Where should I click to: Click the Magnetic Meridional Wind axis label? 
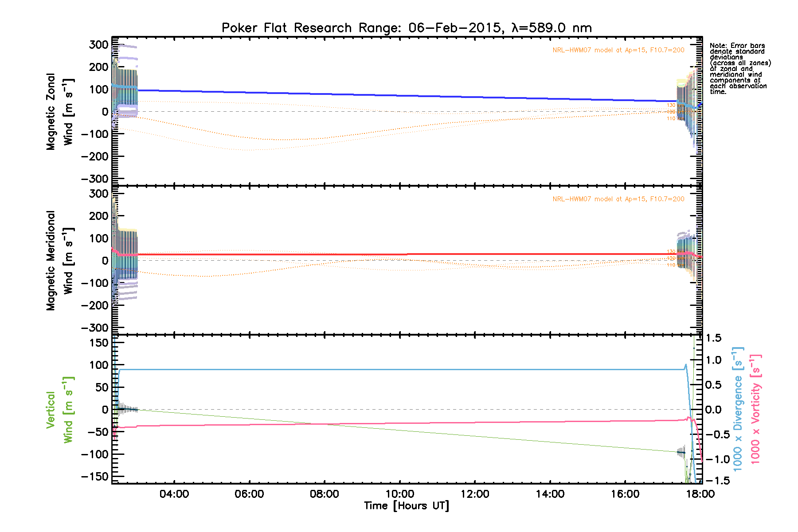pyautogui.click(x=59, y=261)
